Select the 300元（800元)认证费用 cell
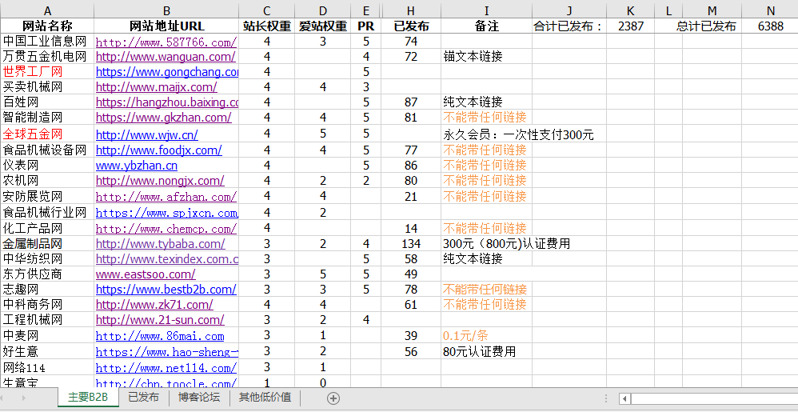Viewport: 798px width, 412px height. [x=506, y=244]
